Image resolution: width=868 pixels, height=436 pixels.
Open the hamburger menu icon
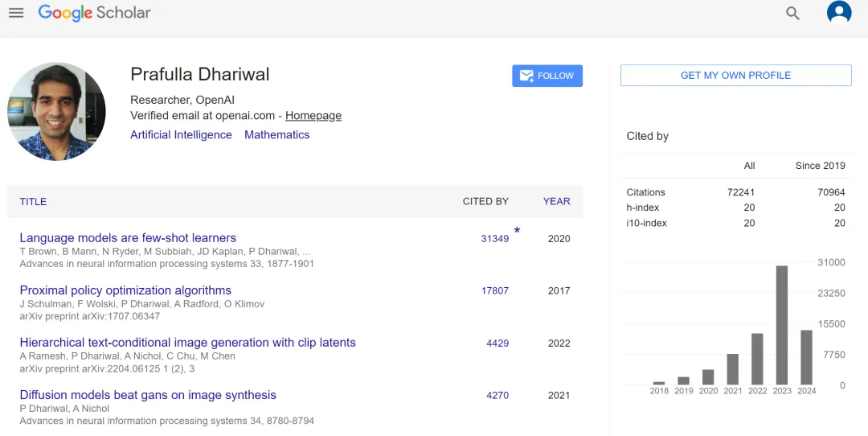tap(16, 13)
